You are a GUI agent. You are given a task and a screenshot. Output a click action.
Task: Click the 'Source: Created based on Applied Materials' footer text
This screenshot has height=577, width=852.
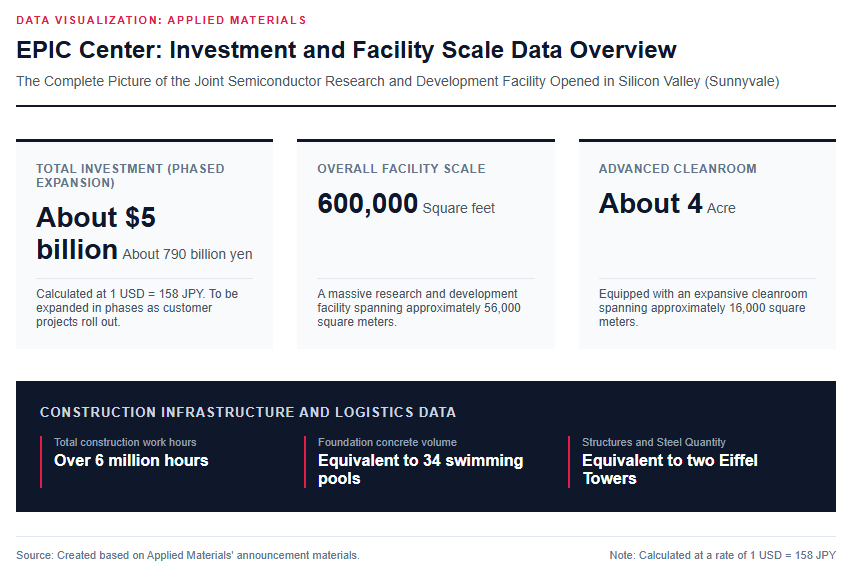pyautogui.click(x=188, y=555)
